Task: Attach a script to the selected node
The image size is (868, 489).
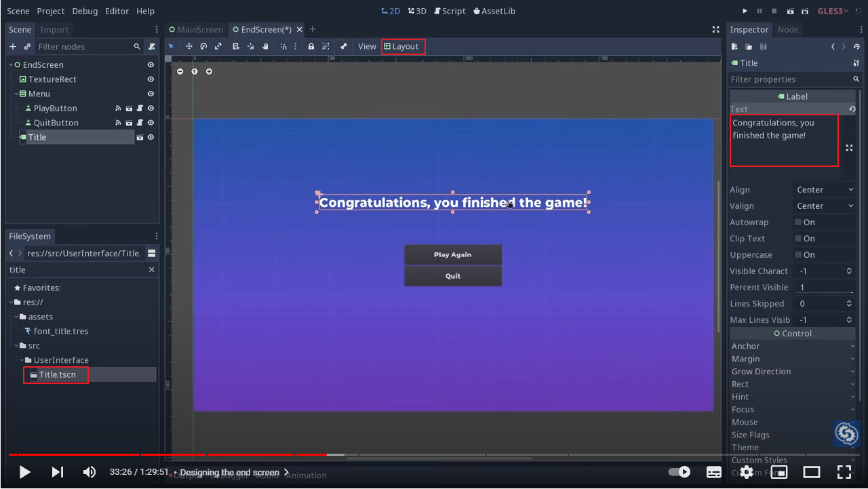Action: tap(152, 47)
